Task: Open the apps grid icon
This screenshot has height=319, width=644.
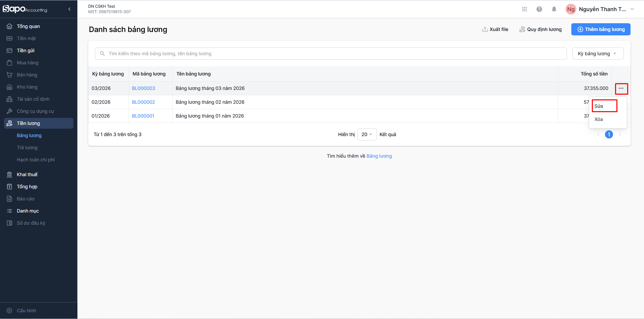Action: pyautogui.click(x=524, y=9)
